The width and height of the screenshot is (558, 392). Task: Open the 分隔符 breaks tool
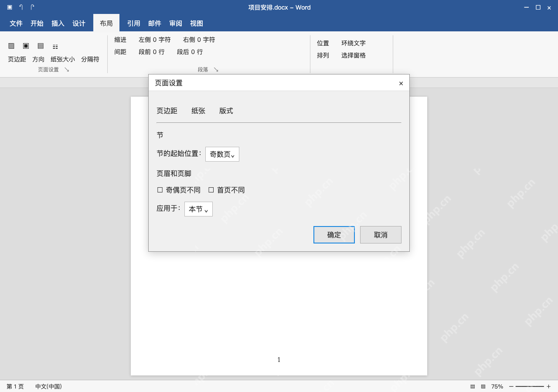coord(90,59)
